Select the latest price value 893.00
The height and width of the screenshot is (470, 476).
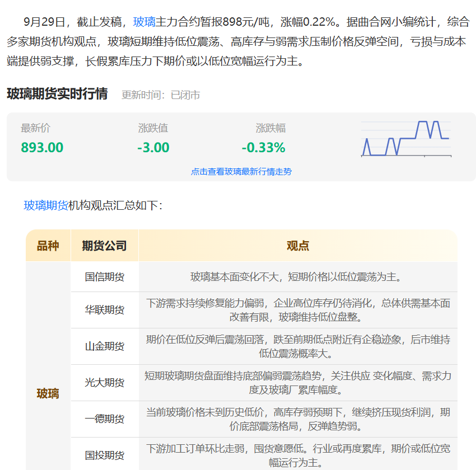tap(42, 148)
